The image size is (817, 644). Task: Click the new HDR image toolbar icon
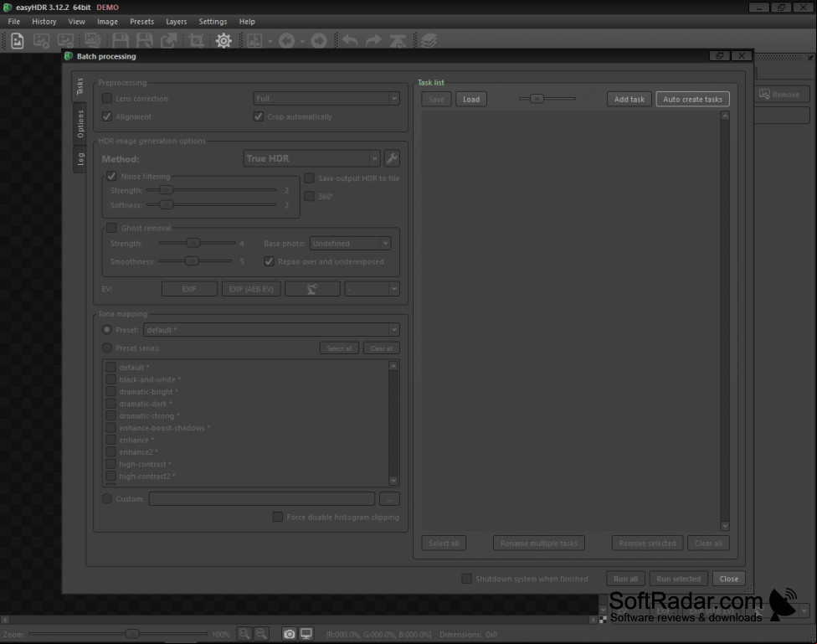pyautogui.click(x=18, y=40)
